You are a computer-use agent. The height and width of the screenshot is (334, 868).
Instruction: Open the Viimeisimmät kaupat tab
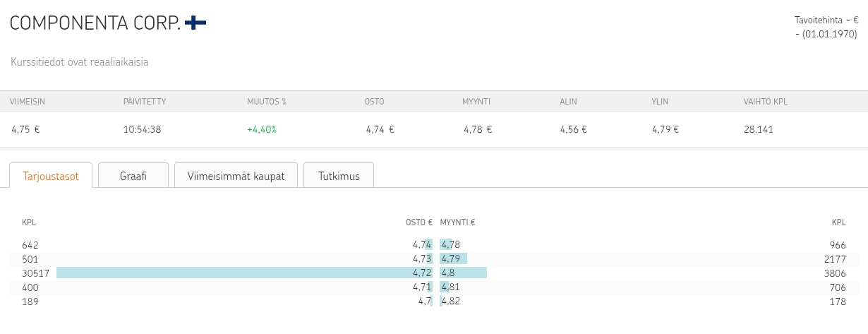click(x=236, y=176)
